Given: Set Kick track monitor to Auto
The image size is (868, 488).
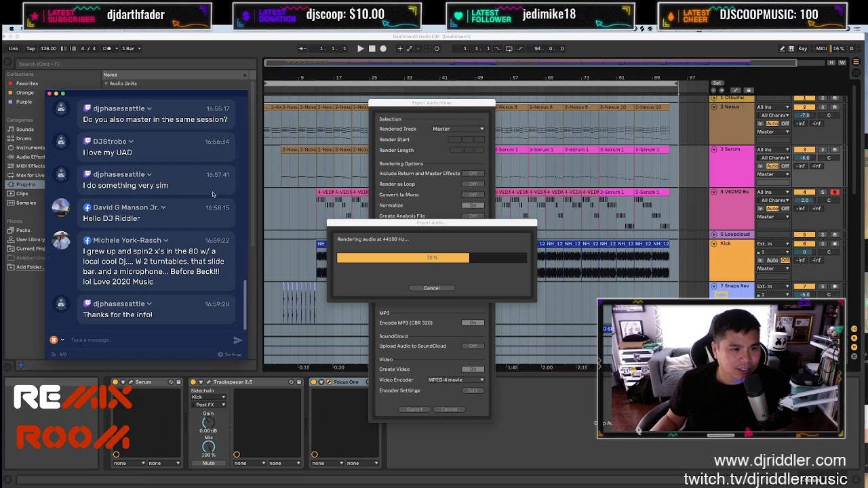Looking at the screenshot, I should [772, 260].
